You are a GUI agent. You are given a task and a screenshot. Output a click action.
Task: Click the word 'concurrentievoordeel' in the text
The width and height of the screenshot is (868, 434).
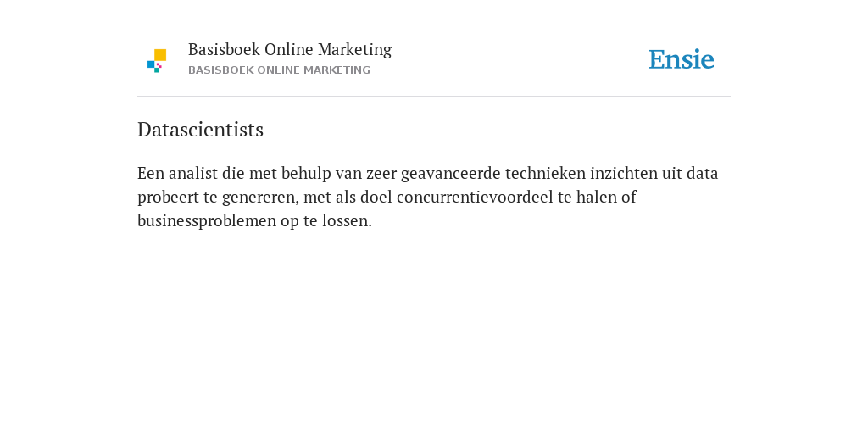(475, 197)
